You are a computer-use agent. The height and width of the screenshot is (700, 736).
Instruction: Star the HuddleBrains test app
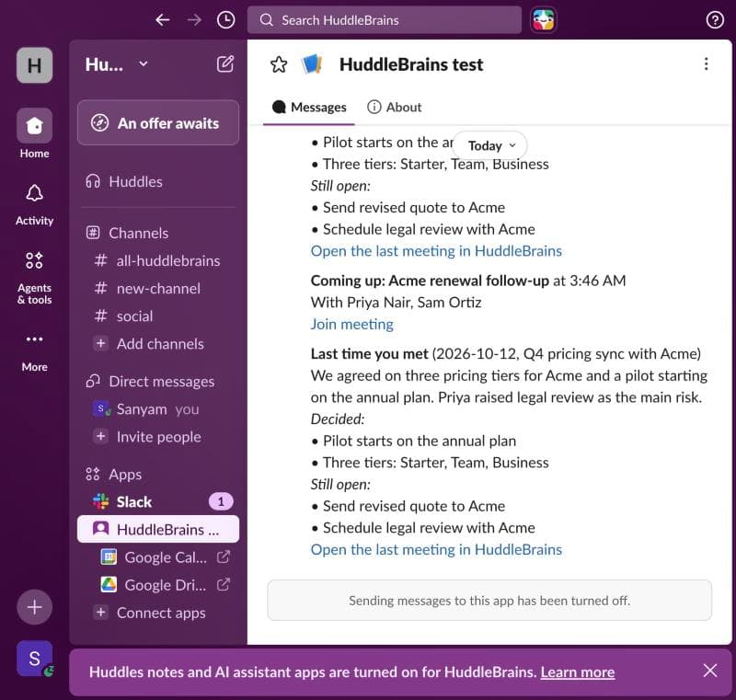(279, 64)
